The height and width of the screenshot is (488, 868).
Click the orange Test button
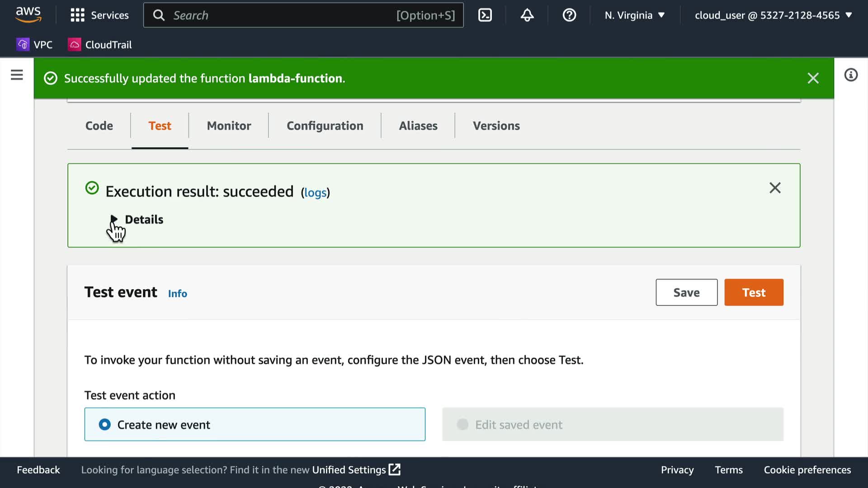[x=753, y=292]
